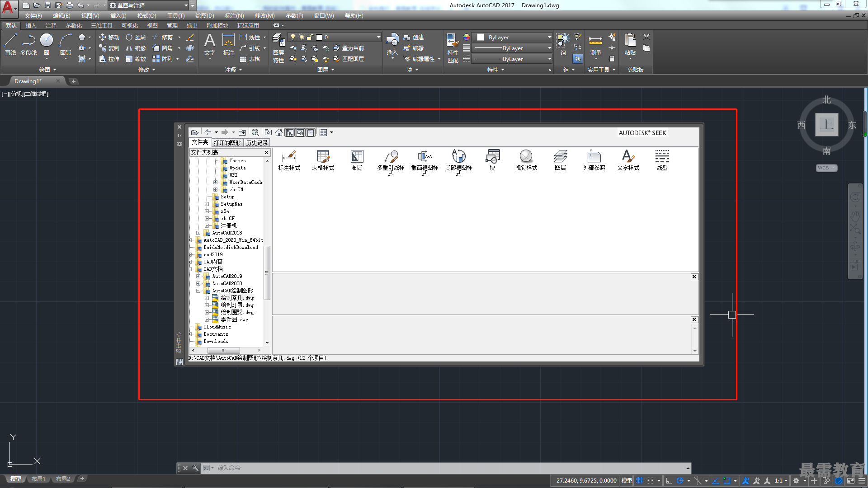Viewport: 868px width, 488px height.
Task: Open 块 (blocks) item in Design Center
Action: pos(492,160)
